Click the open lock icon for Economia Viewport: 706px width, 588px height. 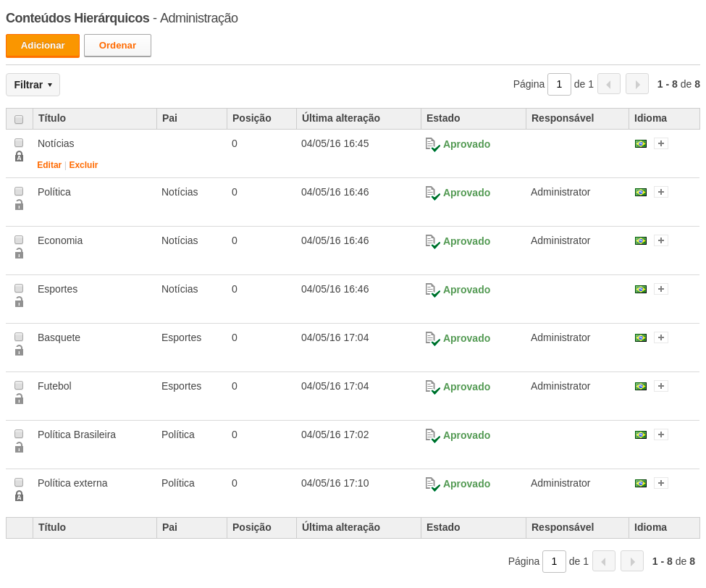click(x=19, y=253)
